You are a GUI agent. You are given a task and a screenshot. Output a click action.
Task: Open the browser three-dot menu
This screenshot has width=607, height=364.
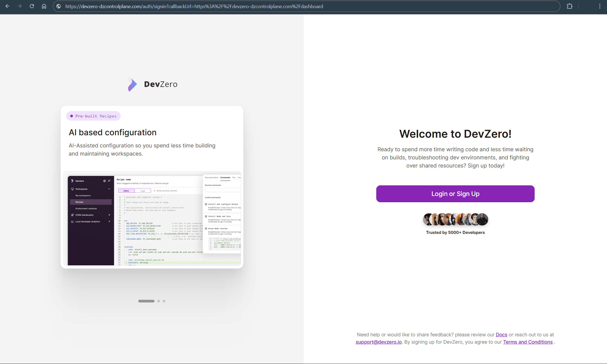coord(600,6)
